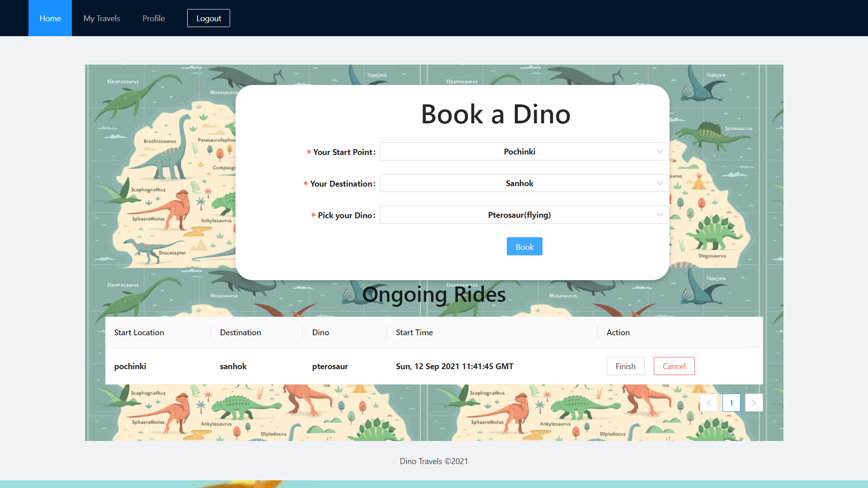Click the previous page arrow icon
The width and height of the screenshot is (868, 488).
coord(708,403)
